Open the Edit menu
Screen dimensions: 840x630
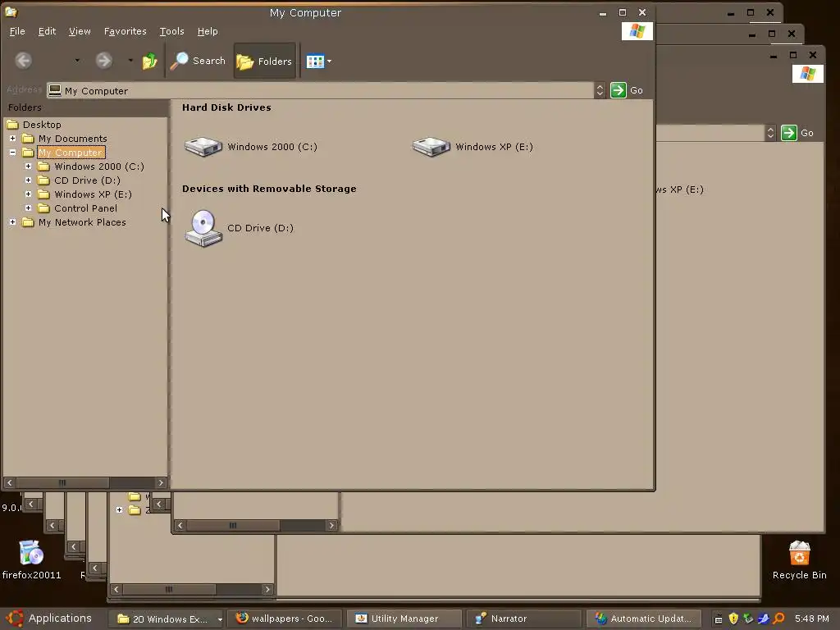click(x=47, y=32)
